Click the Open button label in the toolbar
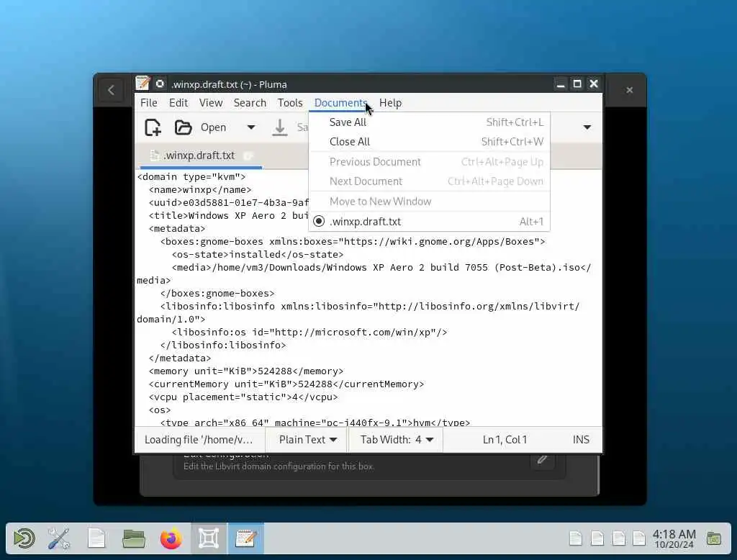This screenshot has height=560, width=737. click(x=213, y=127)
